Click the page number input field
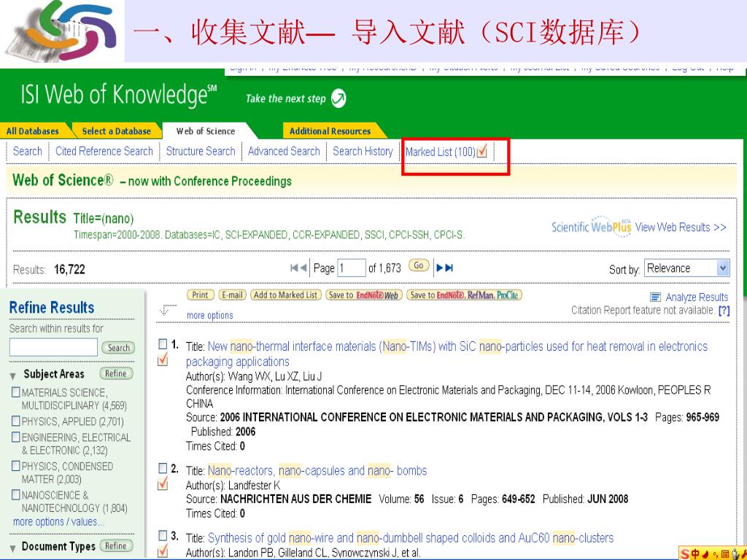 tap(351, 268)
